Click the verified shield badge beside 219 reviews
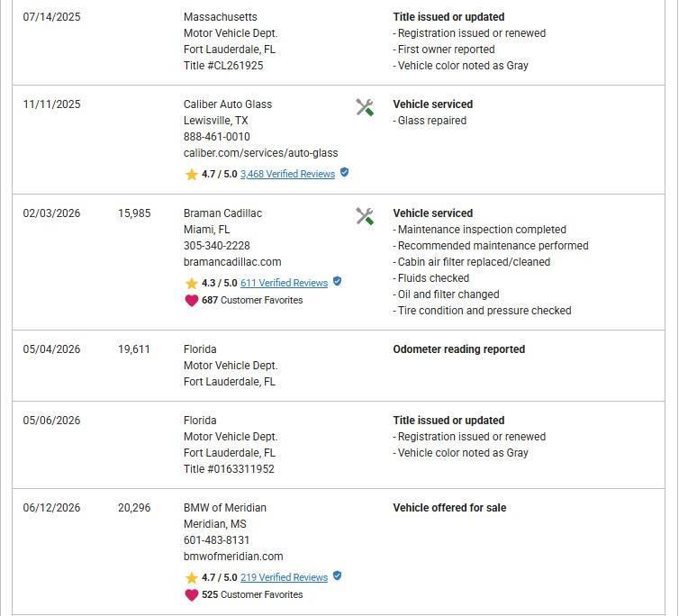 (x=338, y=576)
